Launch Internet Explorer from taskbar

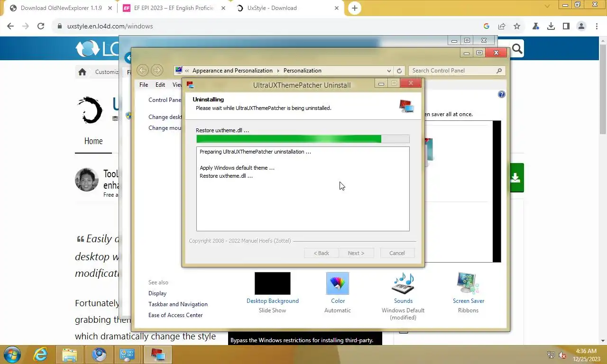41,355
